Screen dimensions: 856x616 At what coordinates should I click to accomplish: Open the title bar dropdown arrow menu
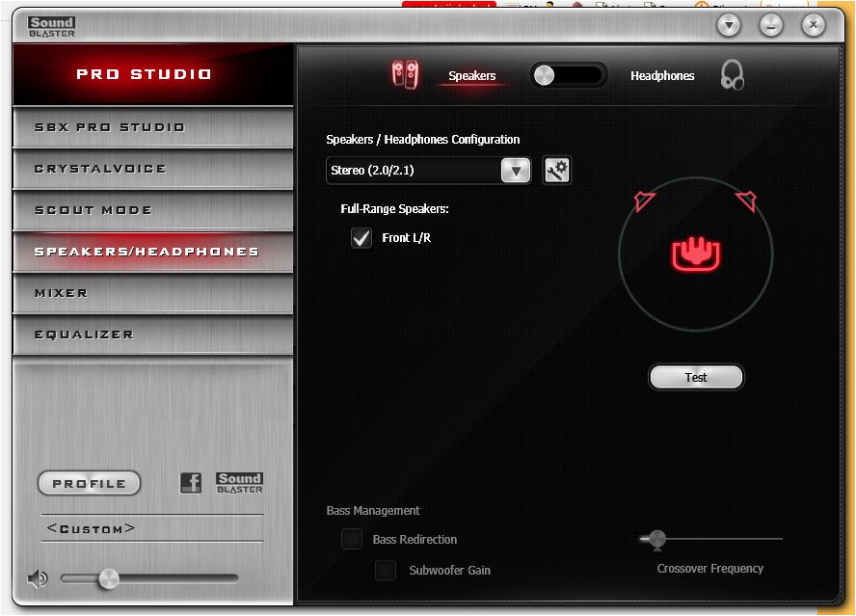(729, 25)
